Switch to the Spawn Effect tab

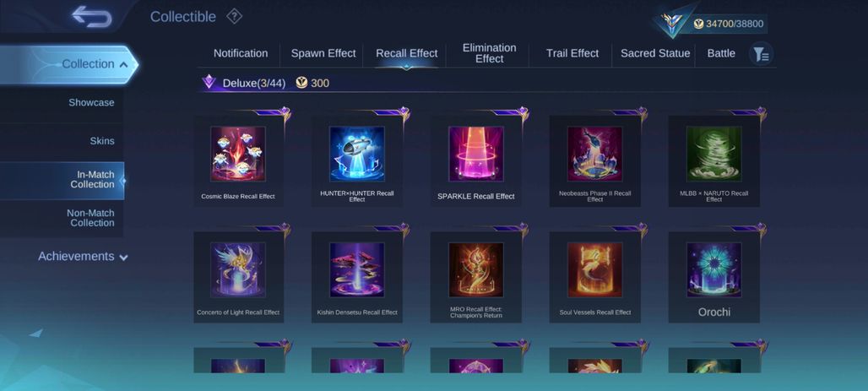coord(323,53)
